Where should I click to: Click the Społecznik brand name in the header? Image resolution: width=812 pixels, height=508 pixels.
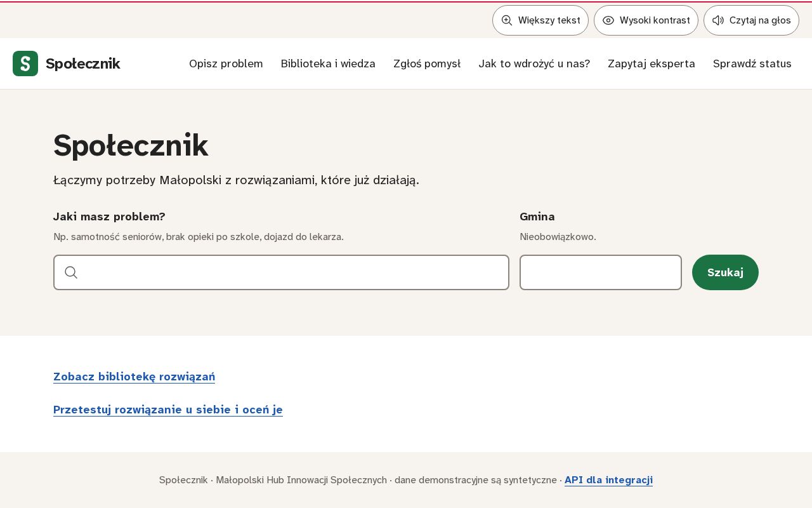click(83, 63)
